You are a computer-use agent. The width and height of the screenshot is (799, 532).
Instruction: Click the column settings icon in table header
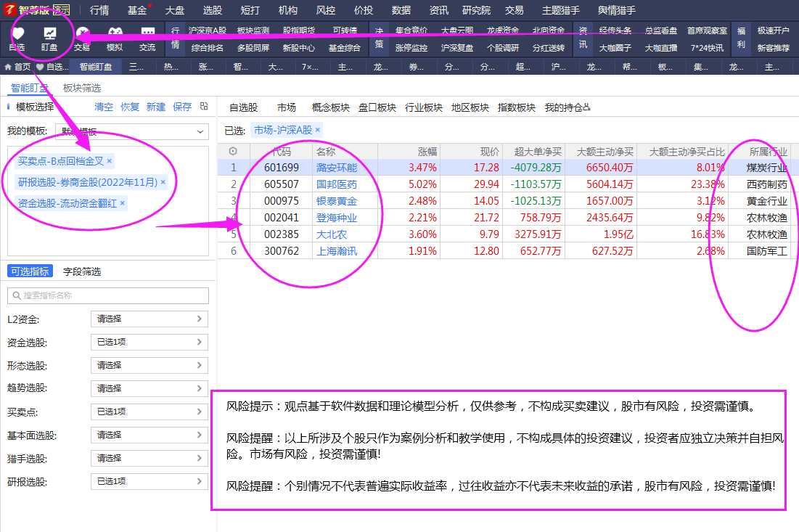click(x=233, y=152)
